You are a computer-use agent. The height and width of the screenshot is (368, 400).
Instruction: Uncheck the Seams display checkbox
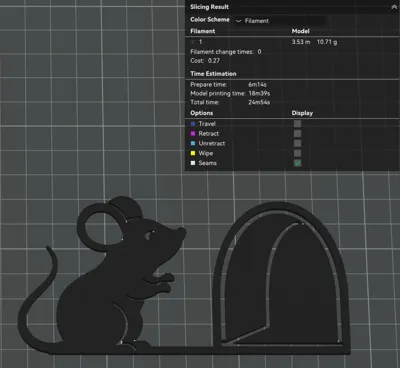pos(297,163)
